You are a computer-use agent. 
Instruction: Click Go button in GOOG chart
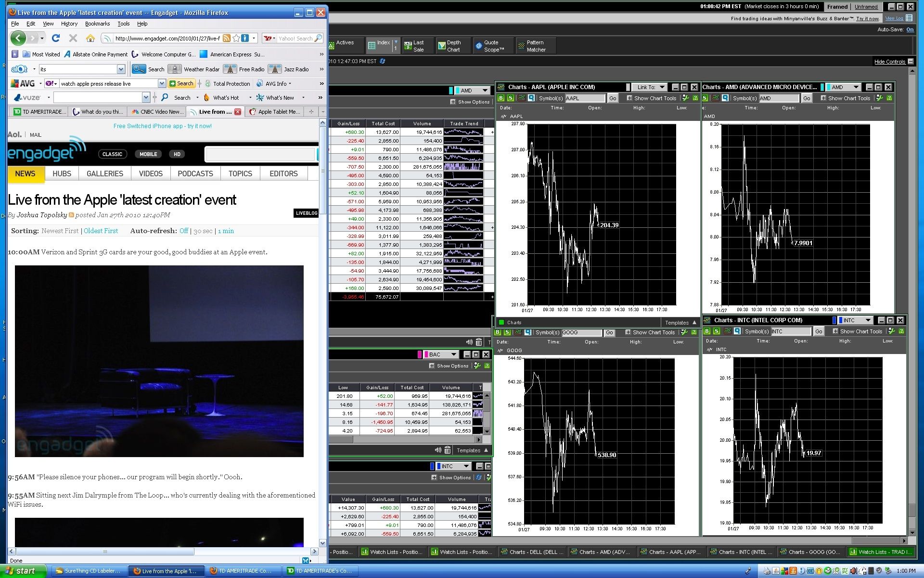609,332
